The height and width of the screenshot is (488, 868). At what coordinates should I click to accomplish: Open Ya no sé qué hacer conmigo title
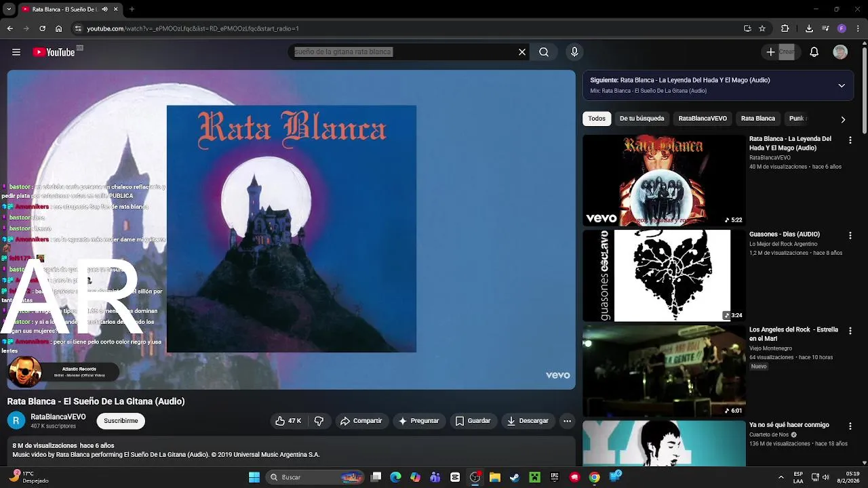click(x=789, y=425)
